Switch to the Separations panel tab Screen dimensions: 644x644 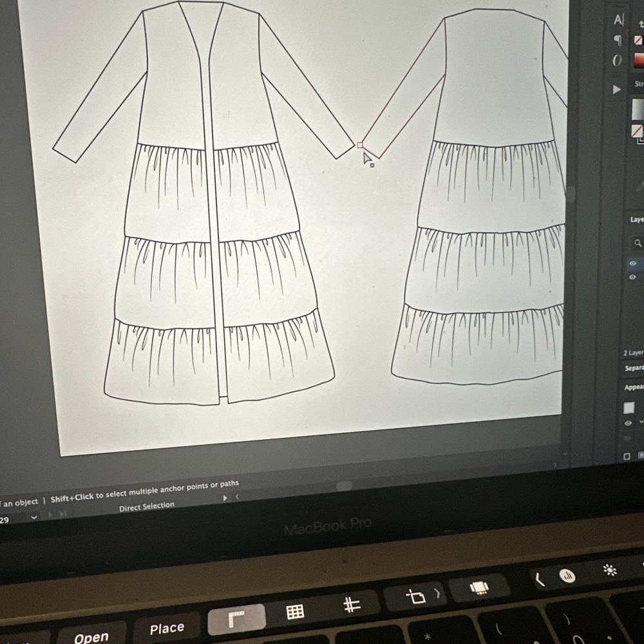(x=634, y=368)
